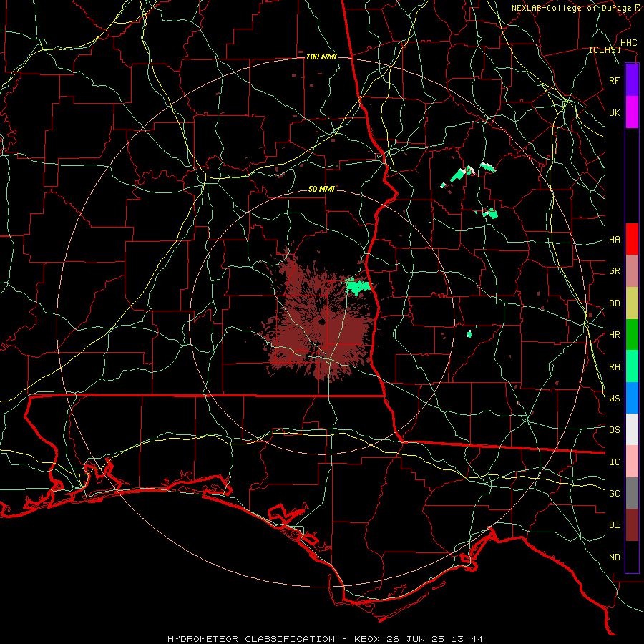The width and height of the screenshot is (644, 644).
Task: Click the BD yellow legend swatch
Action: pos(632,303)
